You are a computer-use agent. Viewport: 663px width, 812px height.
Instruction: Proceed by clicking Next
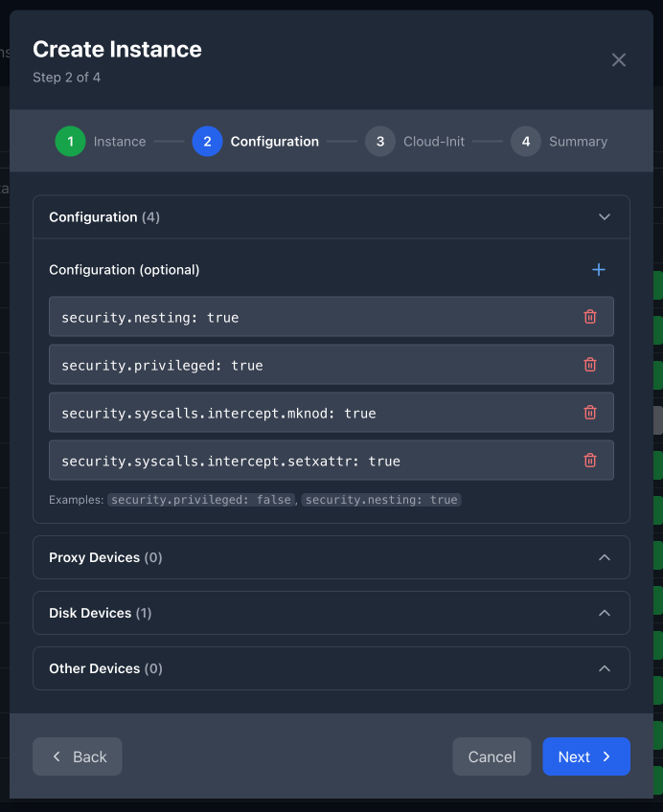pos(585,756)
